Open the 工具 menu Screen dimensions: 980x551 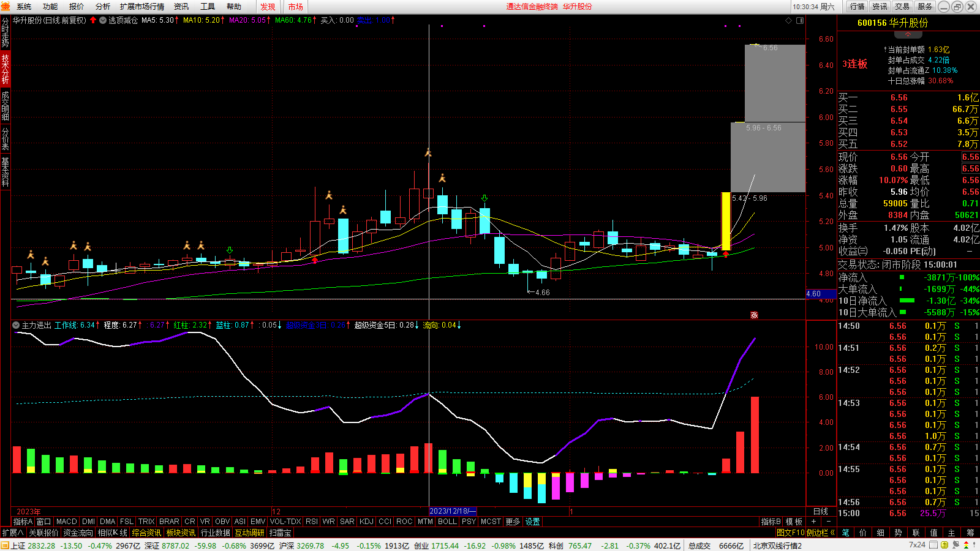tap(208, 7)
